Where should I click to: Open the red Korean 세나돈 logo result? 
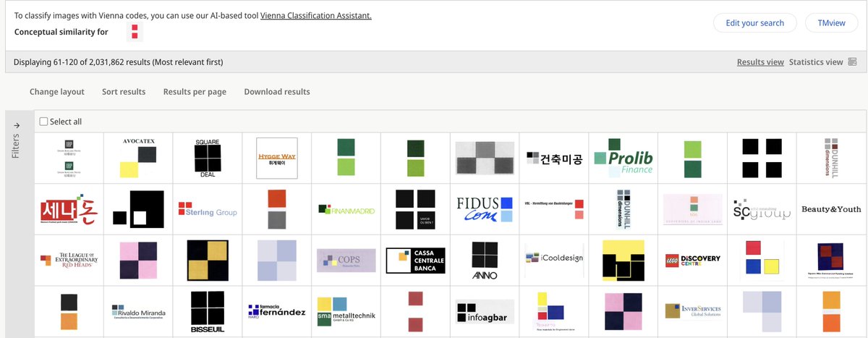coord(69,209)
